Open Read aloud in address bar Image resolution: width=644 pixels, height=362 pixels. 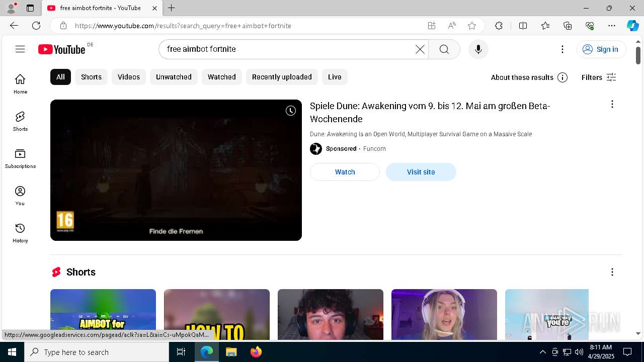tap(452, 26)
